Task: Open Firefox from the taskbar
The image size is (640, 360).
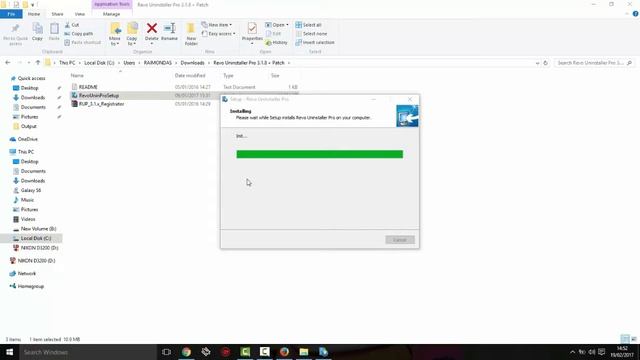Action: click(284, 352)
